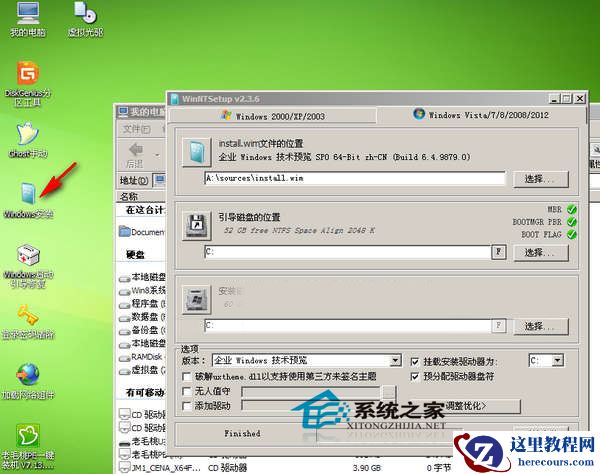
Task: Open the 加载网络组件 globe icon
Action: (28, 381)
